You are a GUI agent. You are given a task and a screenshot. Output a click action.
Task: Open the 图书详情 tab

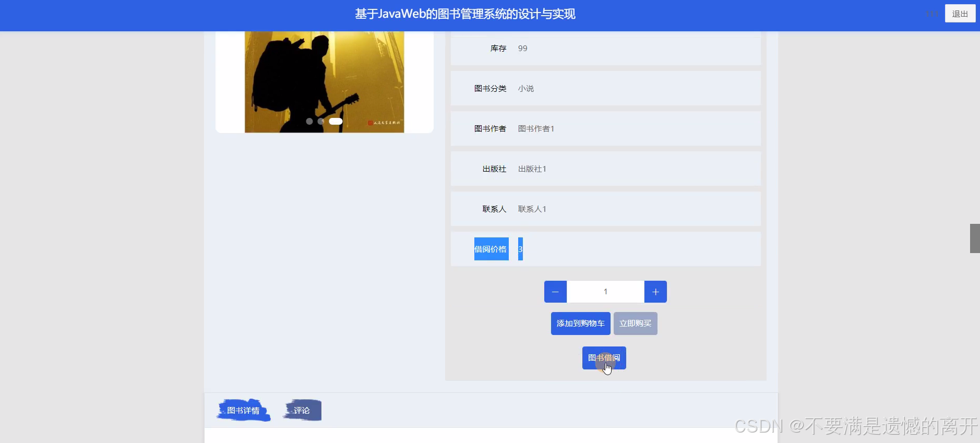[x=243, y=411]
